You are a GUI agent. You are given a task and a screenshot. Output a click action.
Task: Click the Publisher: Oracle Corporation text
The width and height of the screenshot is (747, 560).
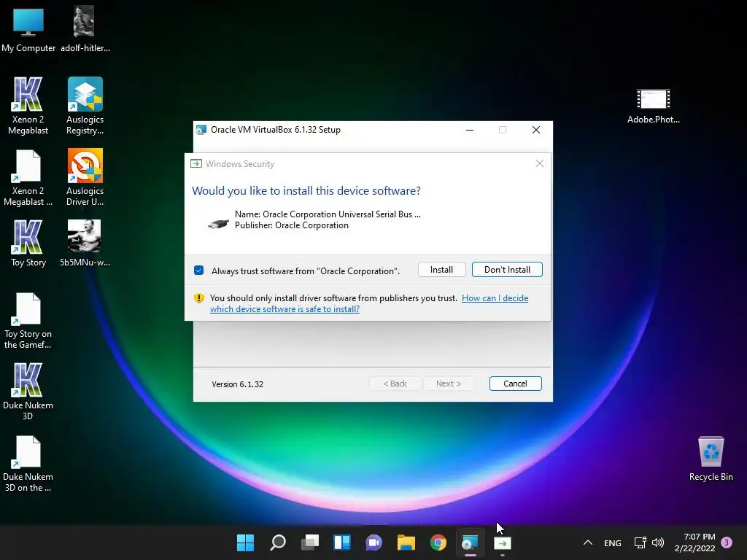click(x=292, y=225)
